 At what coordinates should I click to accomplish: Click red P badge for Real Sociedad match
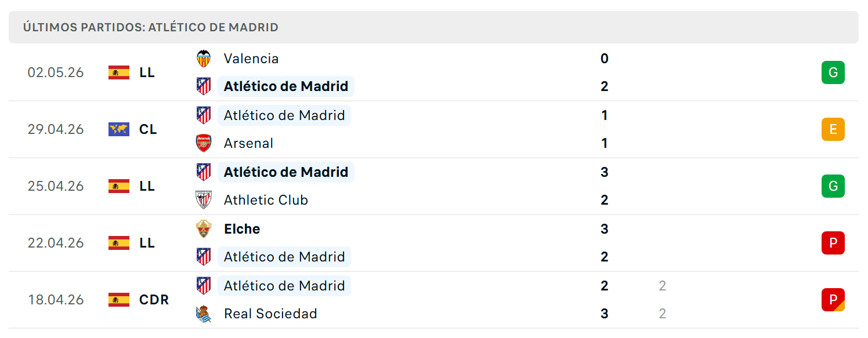pos(833,300)
